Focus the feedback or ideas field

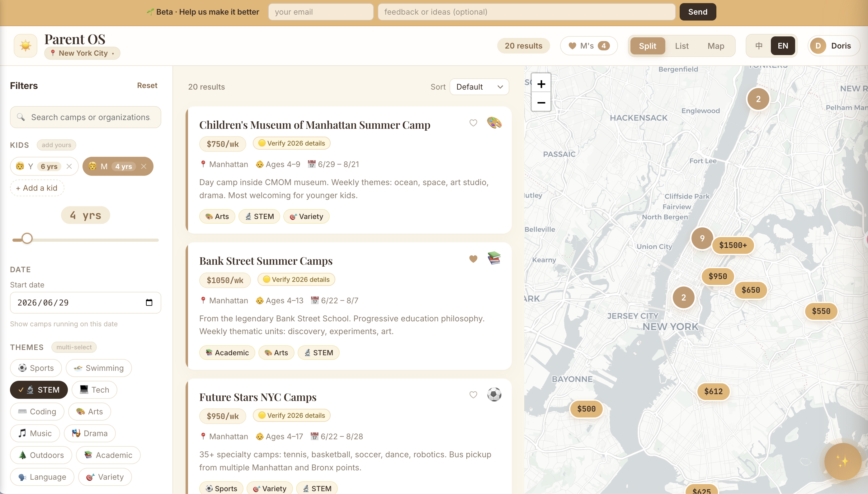click(x=526, y=12)
